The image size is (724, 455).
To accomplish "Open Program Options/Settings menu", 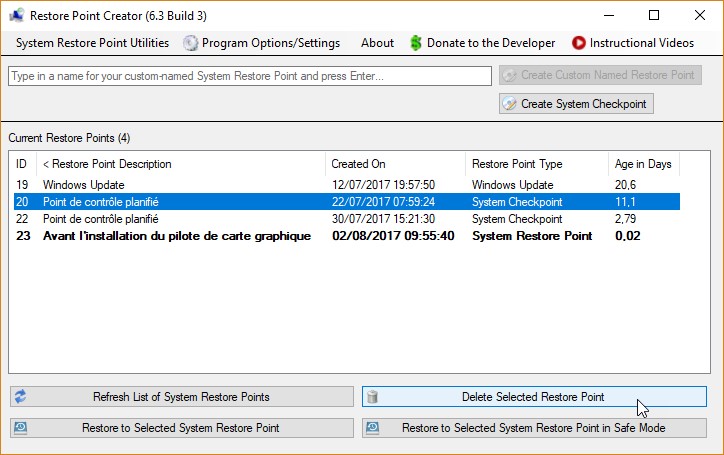I will 270,43.
